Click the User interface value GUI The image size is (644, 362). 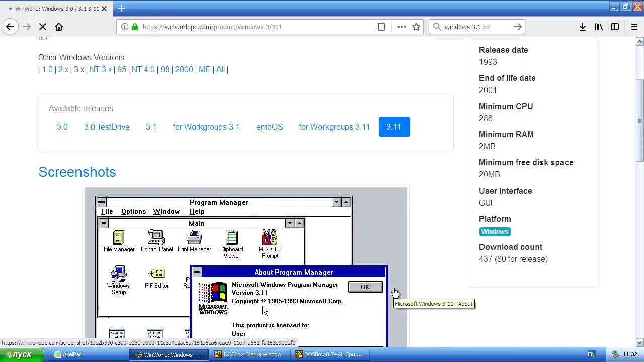click(x=486, y=203)
